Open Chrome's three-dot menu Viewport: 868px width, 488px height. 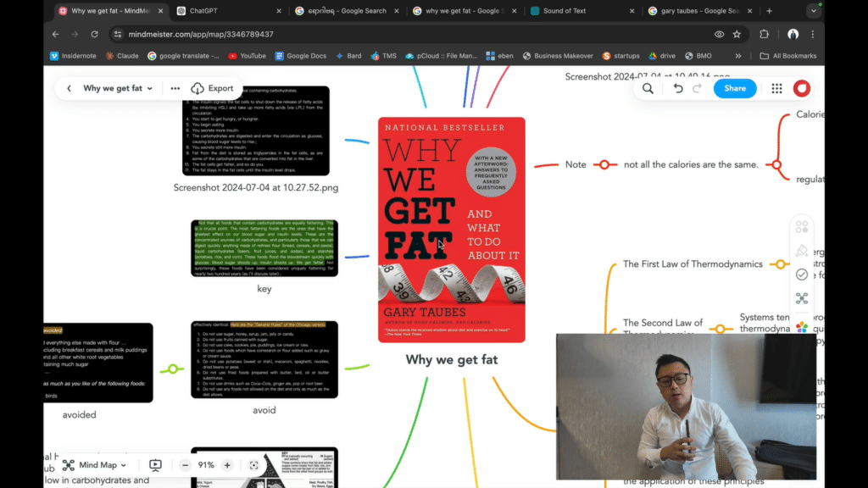click(813, 34)
